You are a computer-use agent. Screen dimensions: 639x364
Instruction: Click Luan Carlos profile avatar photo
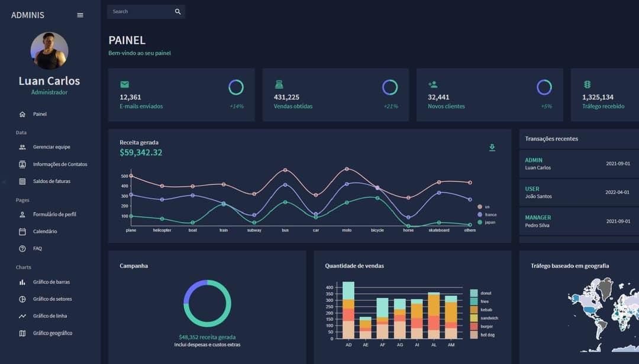49,51
